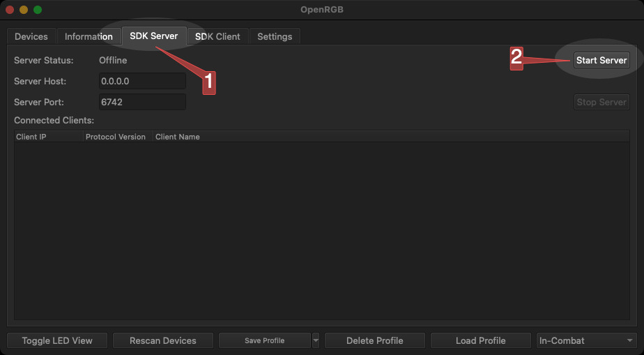Toggle LED View button
The image size is (644, 355).
coord(57,340)
